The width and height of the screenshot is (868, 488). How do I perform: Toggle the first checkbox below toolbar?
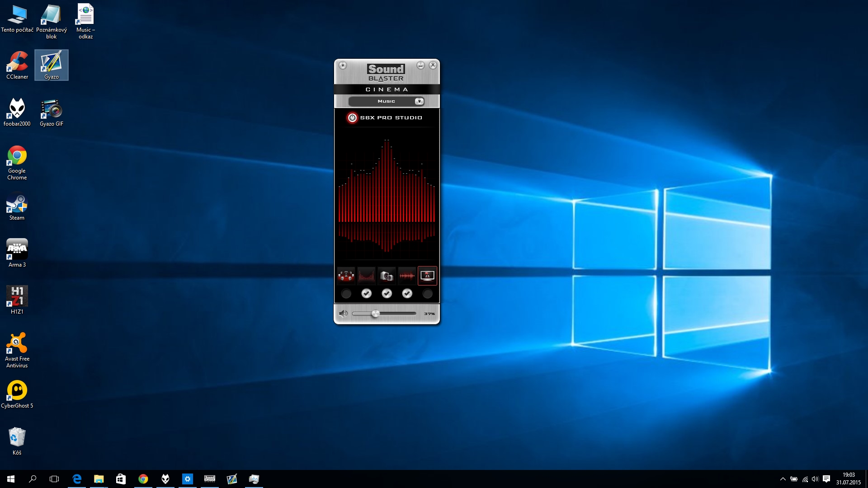346,293
